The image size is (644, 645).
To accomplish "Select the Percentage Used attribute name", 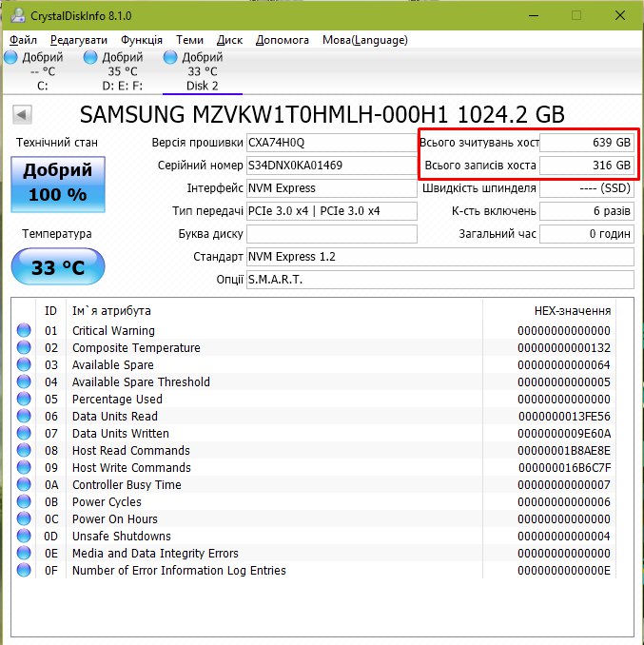I will click(x=117, y=399).
